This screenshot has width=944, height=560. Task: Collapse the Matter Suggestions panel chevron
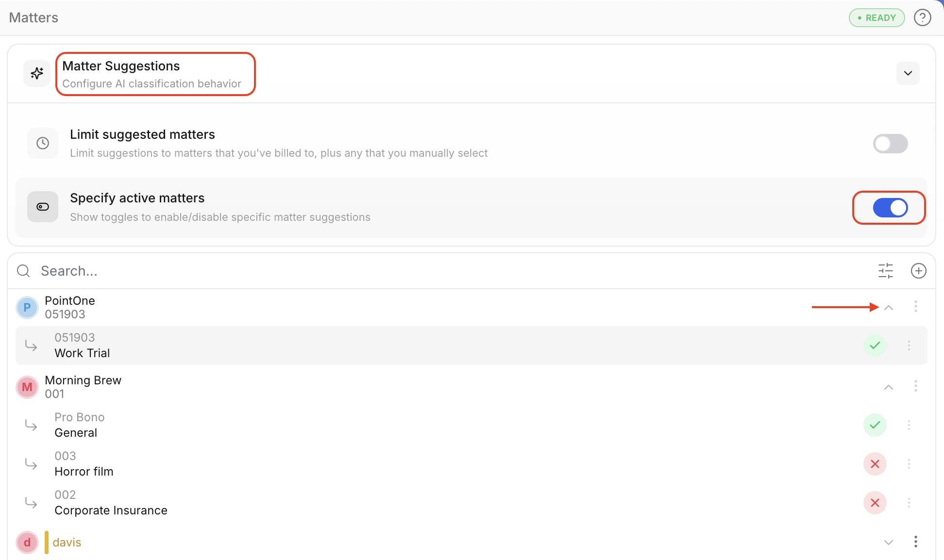click(x=908, y=73)
